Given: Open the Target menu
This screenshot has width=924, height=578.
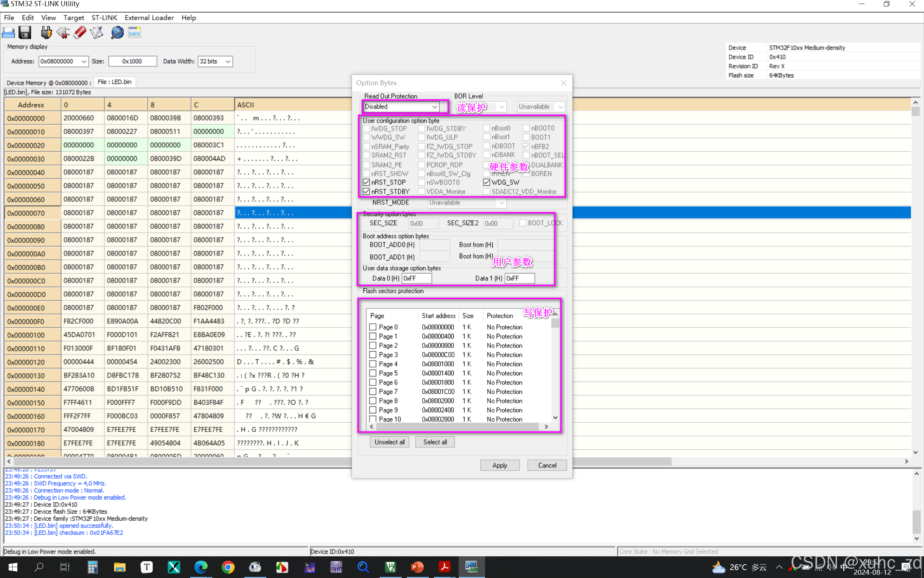Looking at the screenshot, I should [74, 18].
